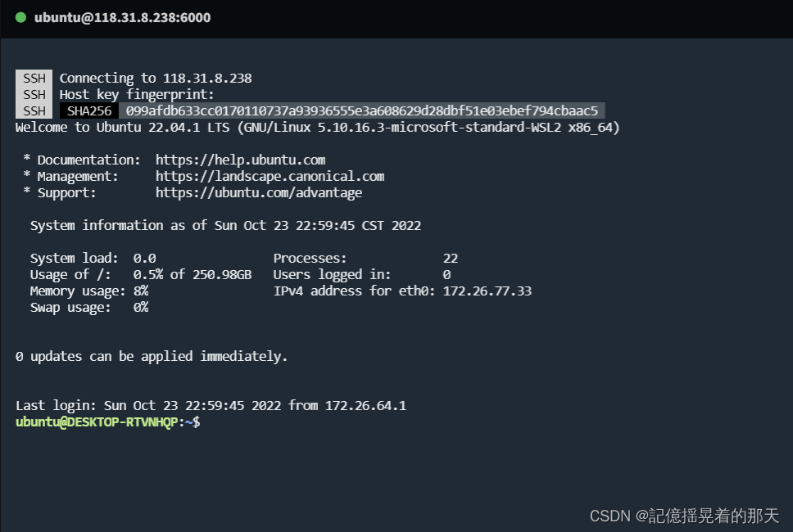Viewport: 793px width, 532px height.
Task: Click the eth0 IPv4 address 172.26.77.33
Action: [487, 291]
